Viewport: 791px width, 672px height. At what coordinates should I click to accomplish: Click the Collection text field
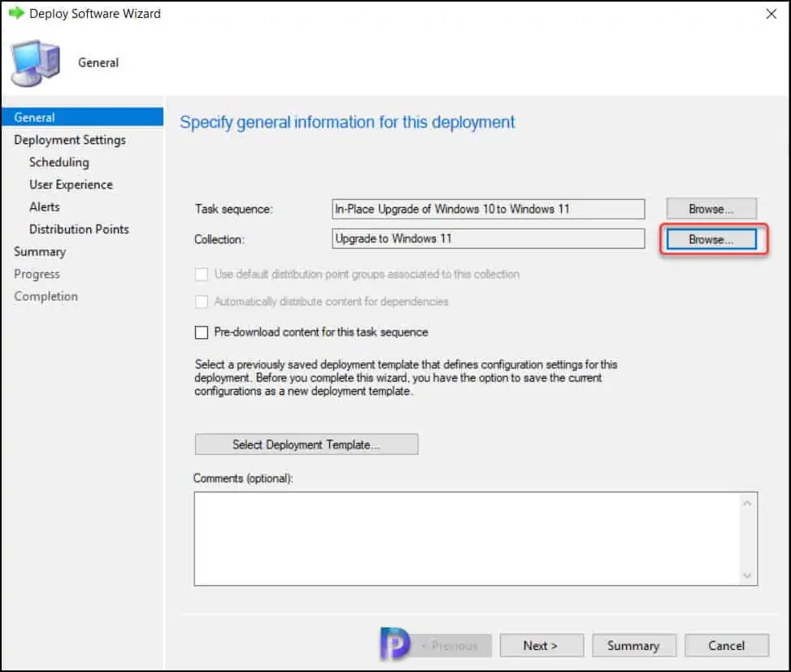[x=488, y=238]
